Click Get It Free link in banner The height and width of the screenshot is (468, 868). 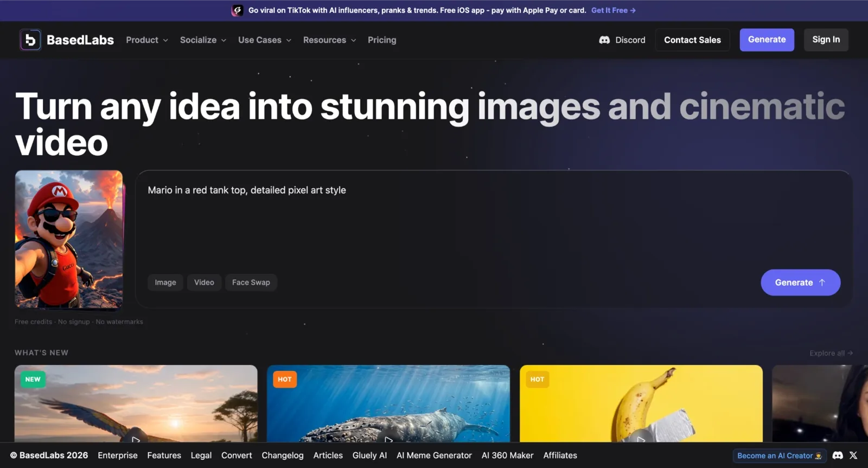(613, 10)
